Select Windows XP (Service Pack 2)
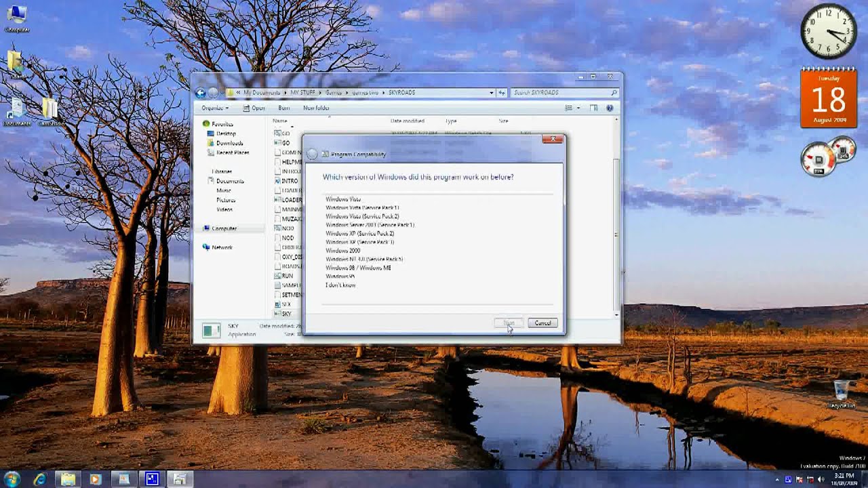The height and width of the screenshot is (488, 868). (360, 234)
